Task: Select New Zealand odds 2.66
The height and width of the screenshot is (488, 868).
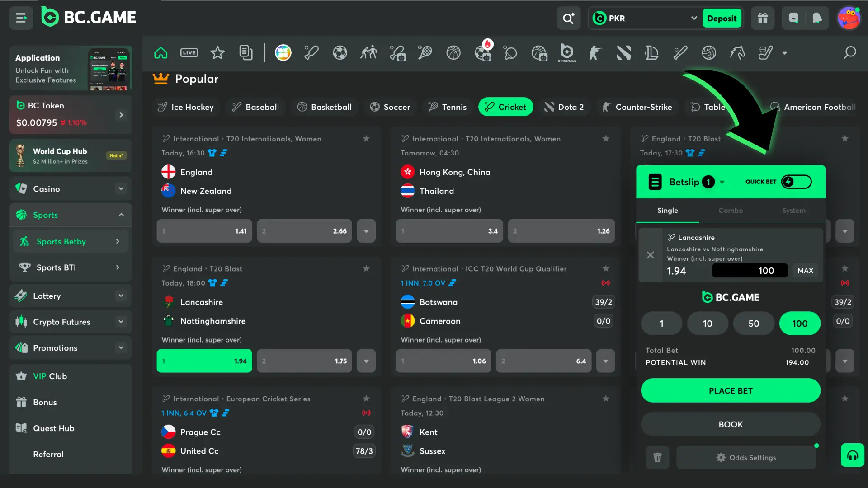Action: click(304, 231)
